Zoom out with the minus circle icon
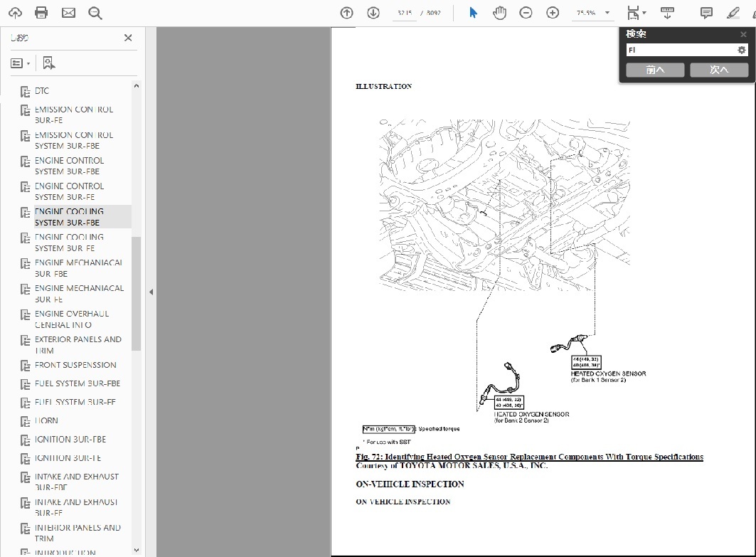 click(526, 13)
